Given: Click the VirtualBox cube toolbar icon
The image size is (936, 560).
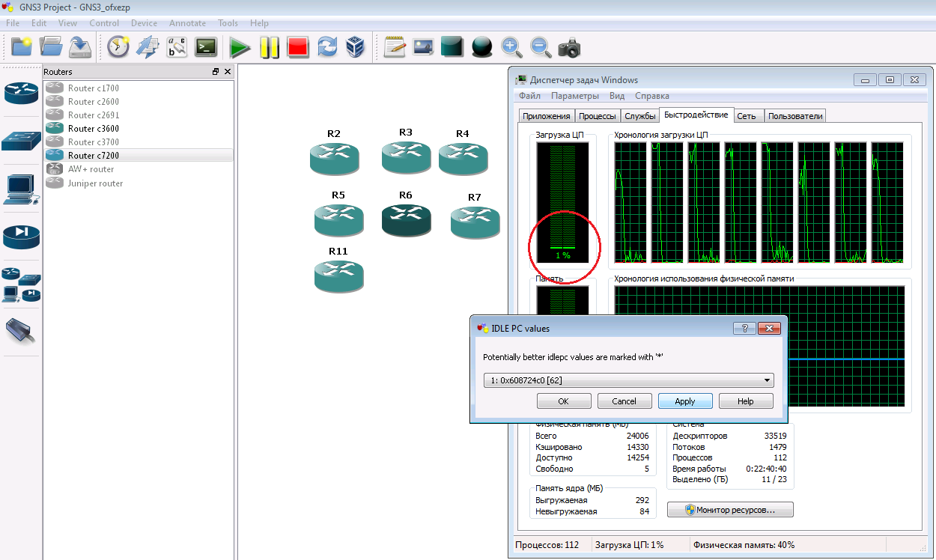Looking at the screenshot, I should tap(354, 48).
